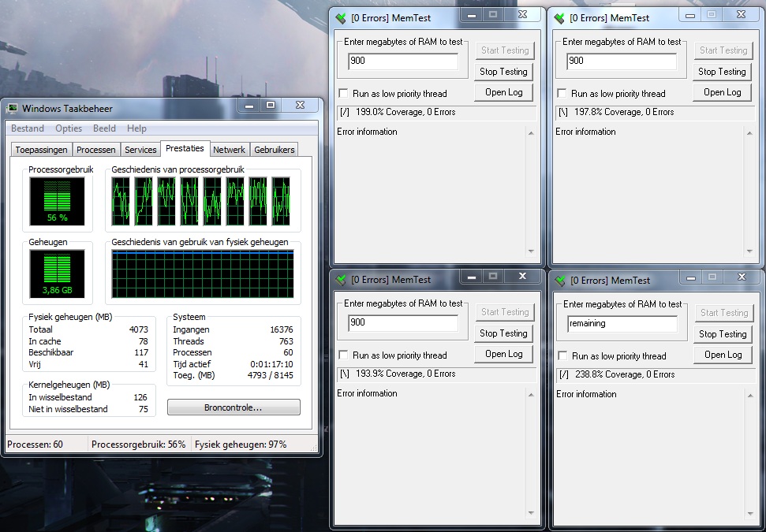This screenshot has height=532, width=766.
Task: Open Log in the 193.9% Coverage MemTest window
Action: [503, 354]
